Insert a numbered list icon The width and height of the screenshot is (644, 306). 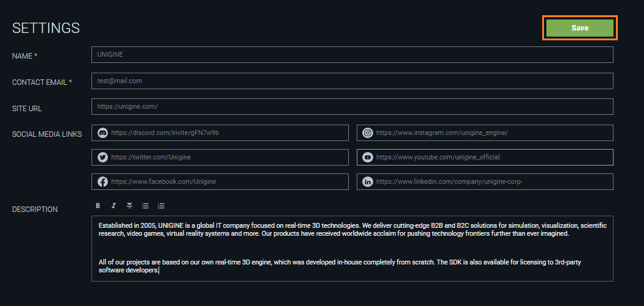point(161,206)
